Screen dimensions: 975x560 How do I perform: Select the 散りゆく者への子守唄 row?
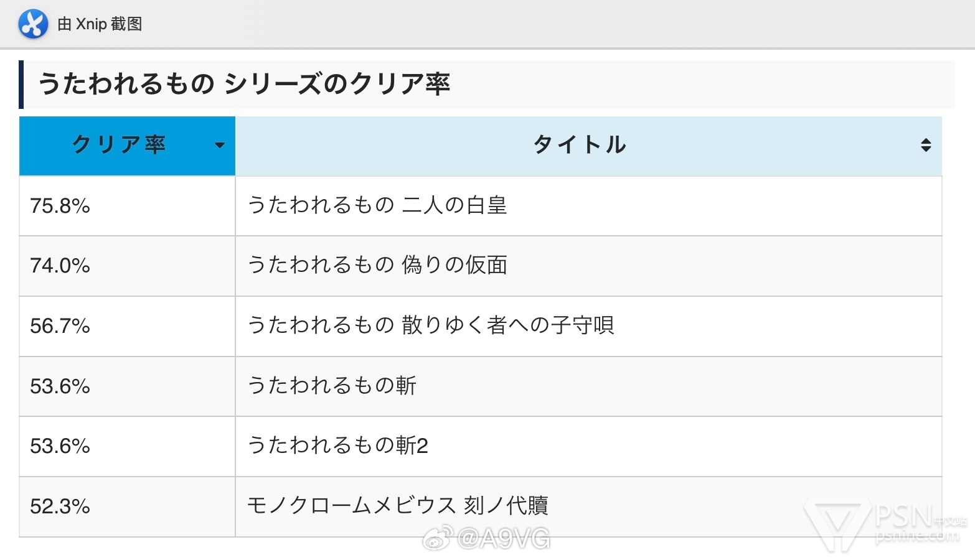click(481, 326)
